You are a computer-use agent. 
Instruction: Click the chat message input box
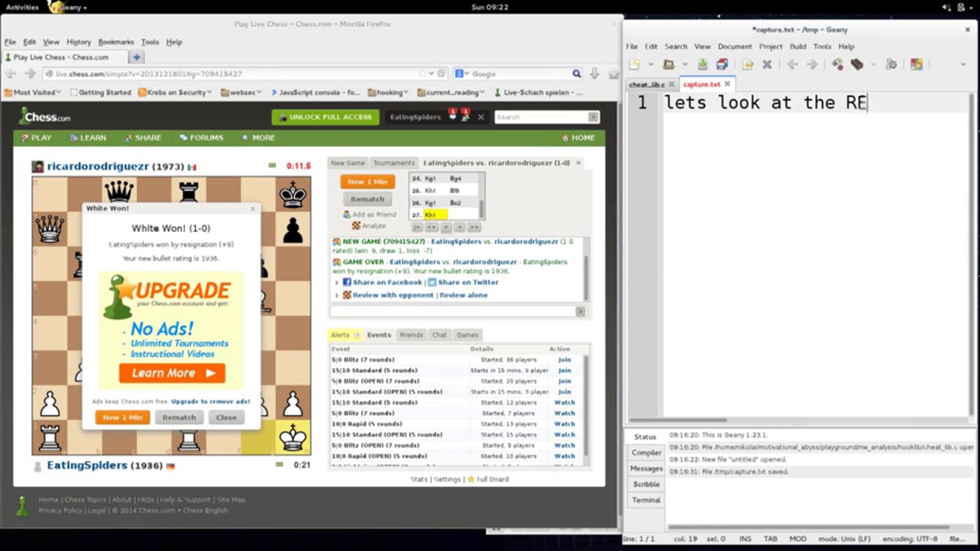tap(453, 311)
